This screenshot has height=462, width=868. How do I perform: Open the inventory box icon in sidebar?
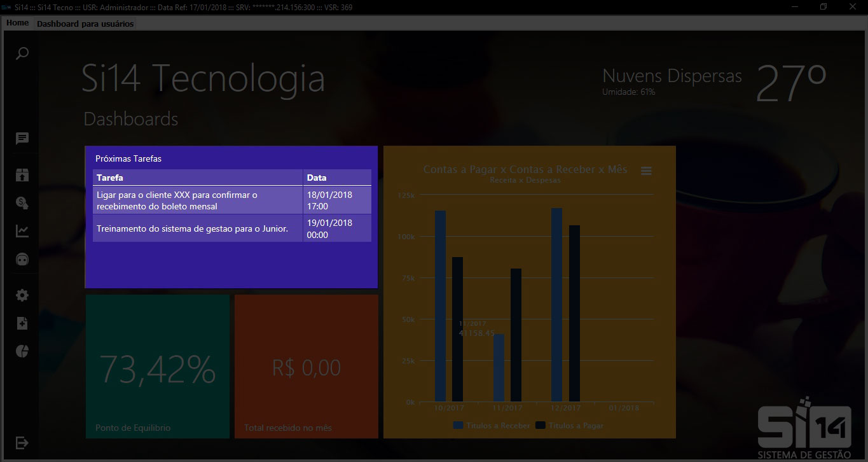point(22,175)
